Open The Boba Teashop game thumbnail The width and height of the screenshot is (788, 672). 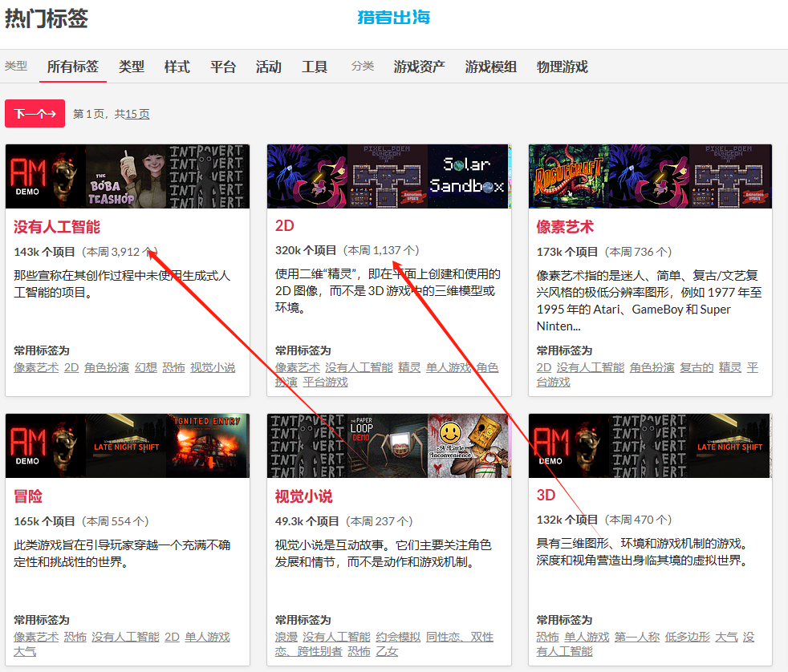click(x=126, y=176)
